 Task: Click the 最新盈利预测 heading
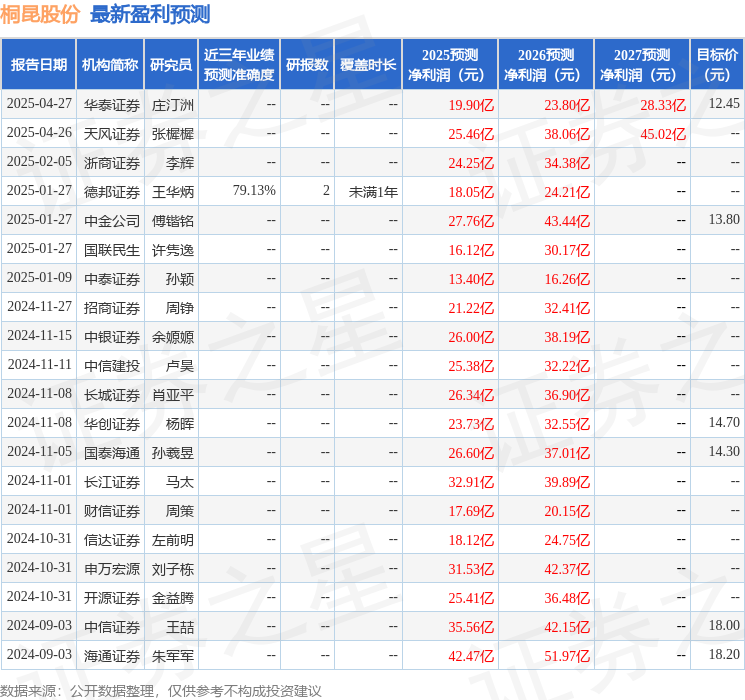tap(150, 14)
